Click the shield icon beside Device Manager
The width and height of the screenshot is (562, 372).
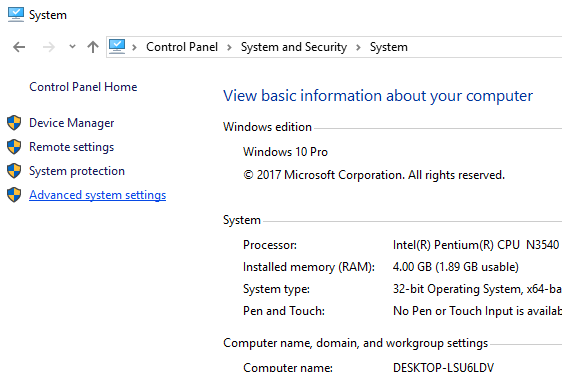click(14, 123)
